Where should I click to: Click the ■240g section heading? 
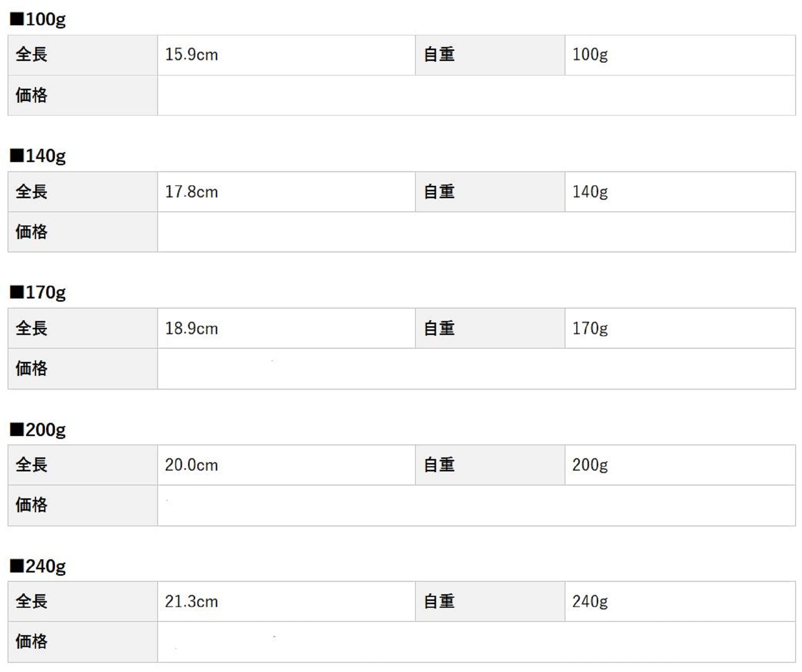coord(38,566)
